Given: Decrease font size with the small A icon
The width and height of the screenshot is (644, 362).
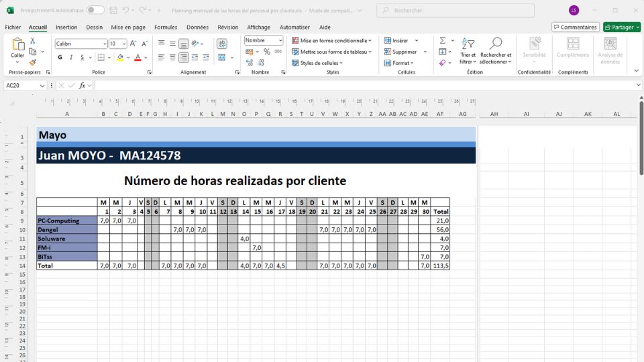Looking at the screenshot, I should click(x=144, y=44).
